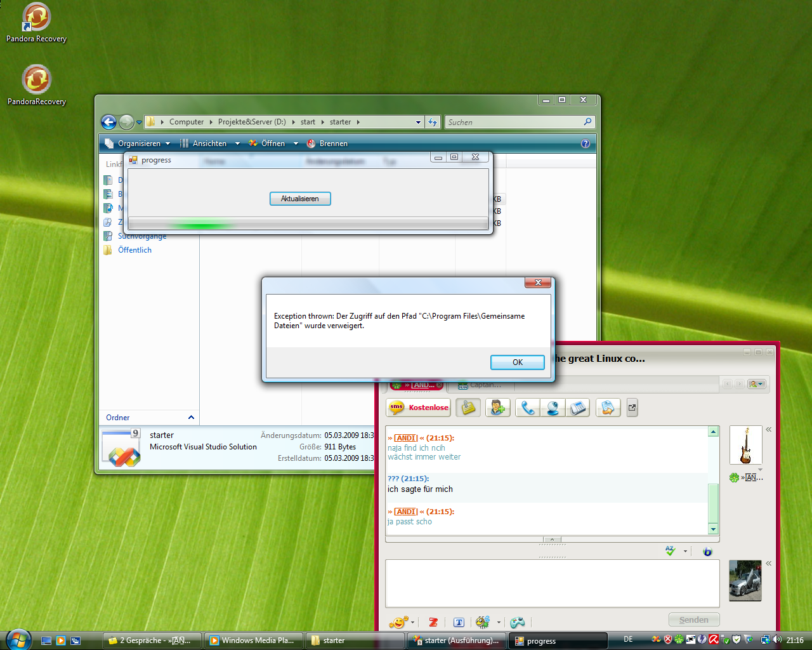
Task: Start a voice call with phone icon
Action: (x=528, y=408)
